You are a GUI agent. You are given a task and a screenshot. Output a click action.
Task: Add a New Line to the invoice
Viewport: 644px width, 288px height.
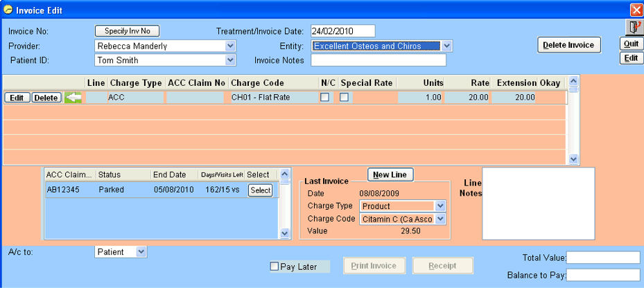tap(390, 174)
